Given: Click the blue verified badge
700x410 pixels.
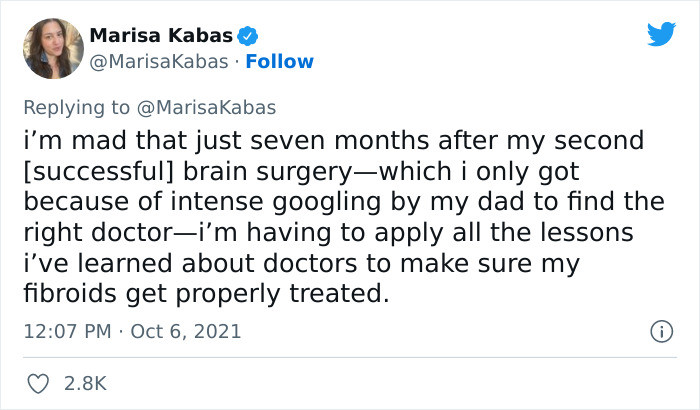Looking at the screenshot, I should pos(249,36).
